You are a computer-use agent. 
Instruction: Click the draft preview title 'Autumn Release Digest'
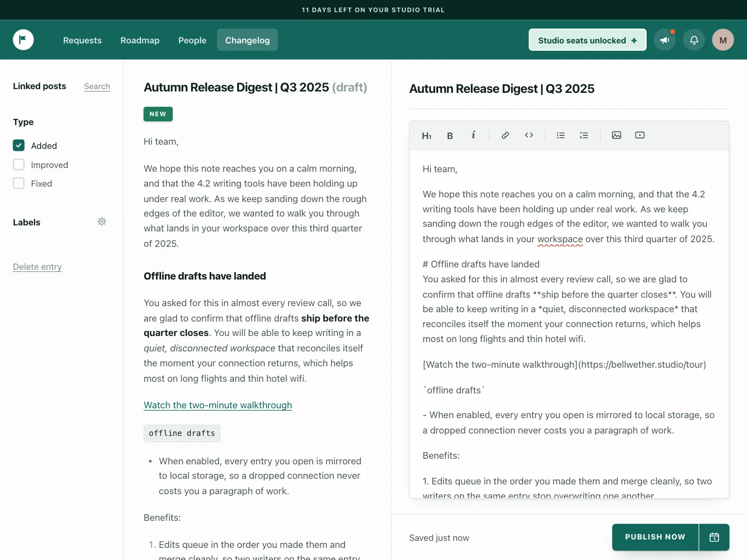coord(255,87)
